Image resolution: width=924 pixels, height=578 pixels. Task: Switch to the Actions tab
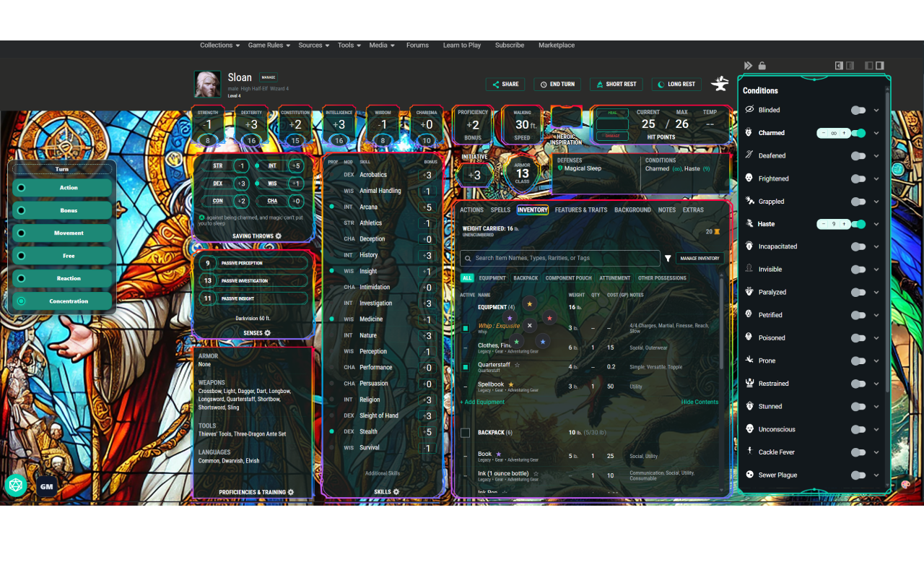point(471,210)
